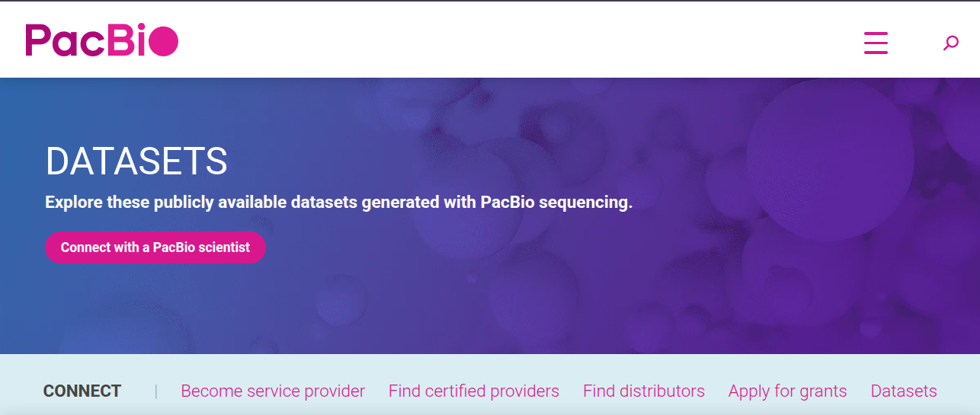Click the DATASETS page heading

tap(136, 161)
